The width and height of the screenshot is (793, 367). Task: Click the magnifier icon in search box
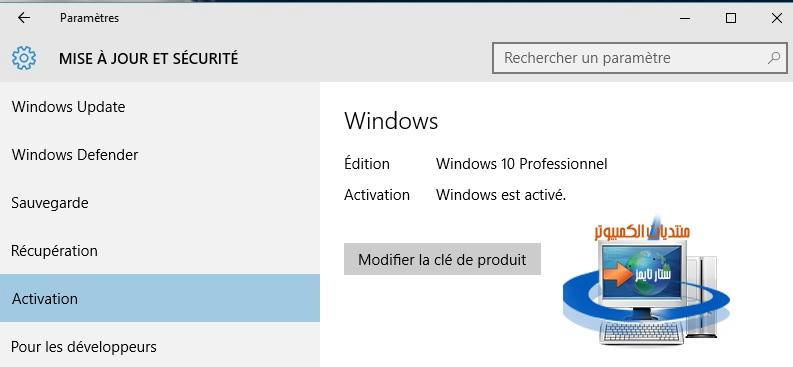point(774,58)
